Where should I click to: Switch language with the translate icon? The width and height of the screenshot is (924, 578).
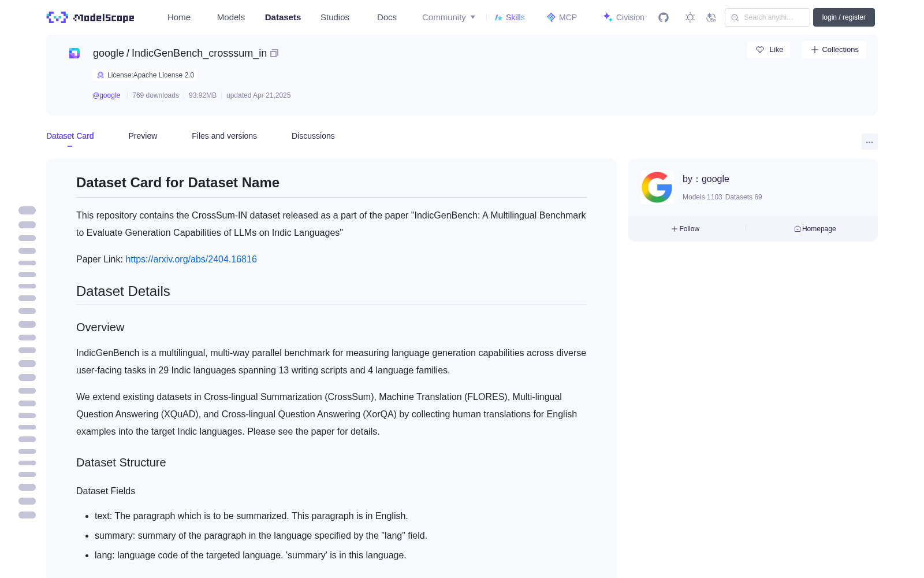click(x=711, y=17)
